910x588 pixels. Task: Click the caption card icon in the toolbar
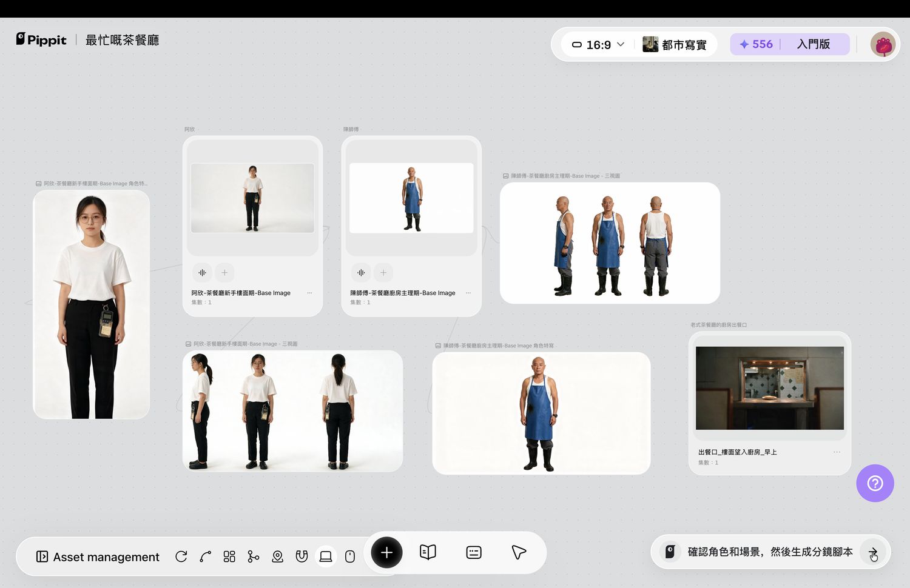[x=474, y=552]
